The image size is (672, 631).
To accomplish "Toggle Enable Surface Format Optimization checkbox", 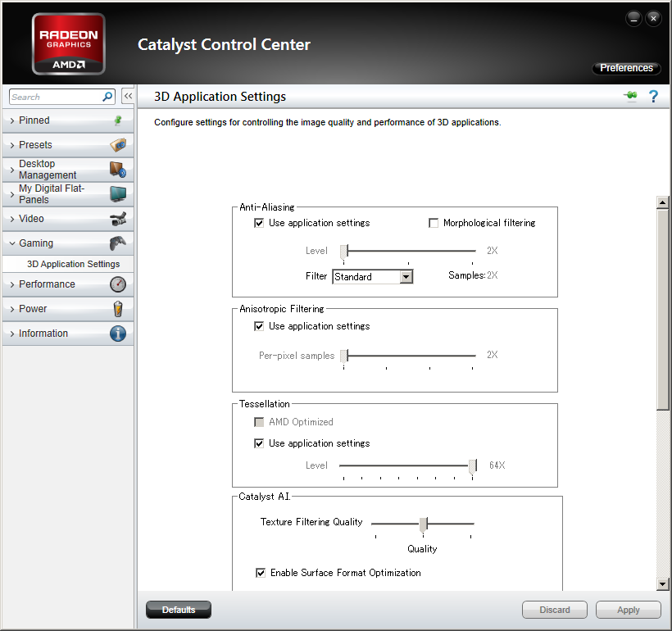I will (x=261, y=573).
